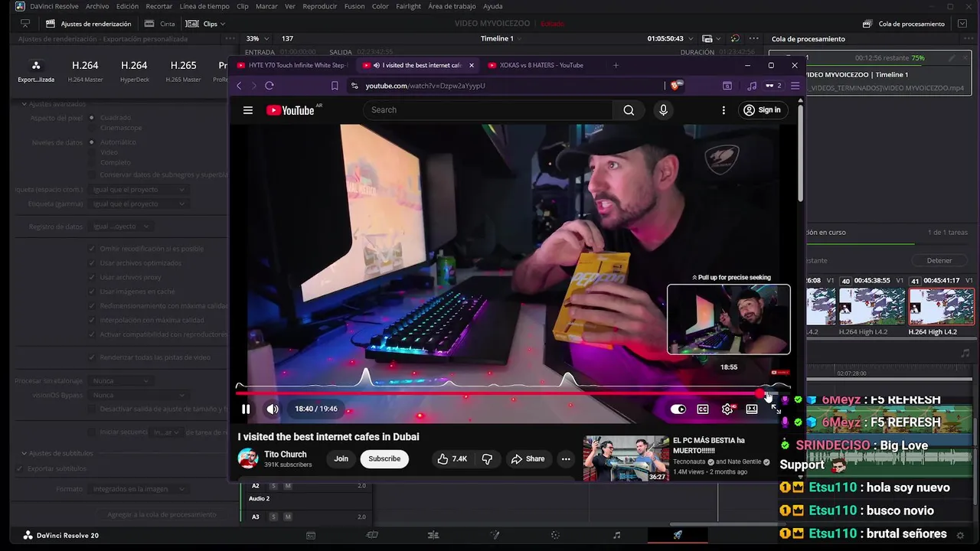Click Detener to stop rendering
980x551 pixels.
(939, 260)
